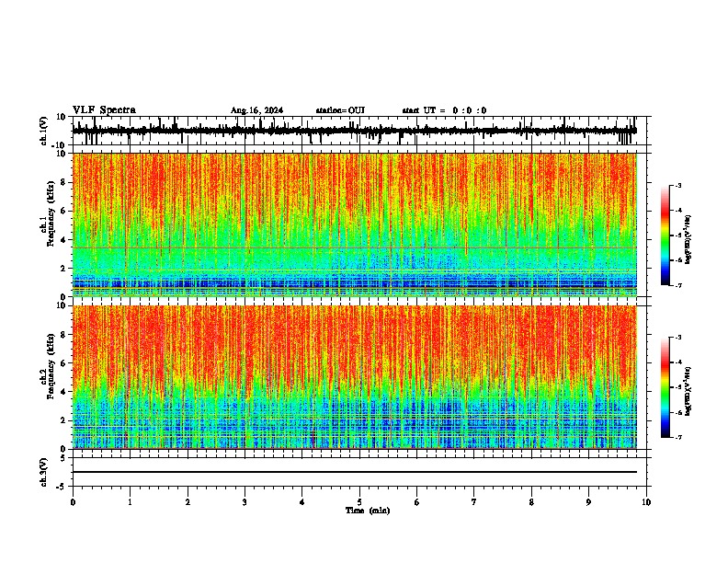This screenshot has height=563, width=728.
Task: Click the "station=OUJ" header text
Action: (x=340, y=110)
